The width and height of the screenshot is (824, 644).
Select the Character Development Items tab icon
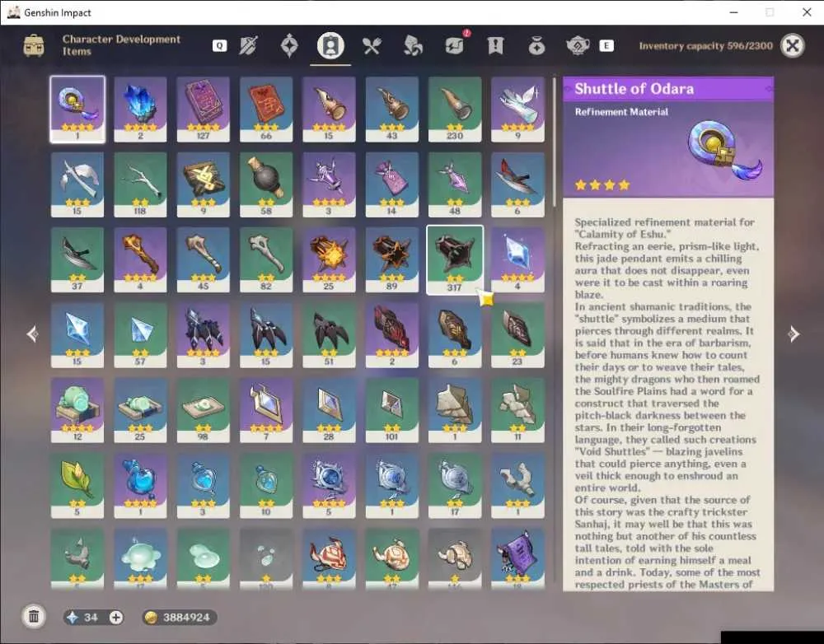pos(330,46)
